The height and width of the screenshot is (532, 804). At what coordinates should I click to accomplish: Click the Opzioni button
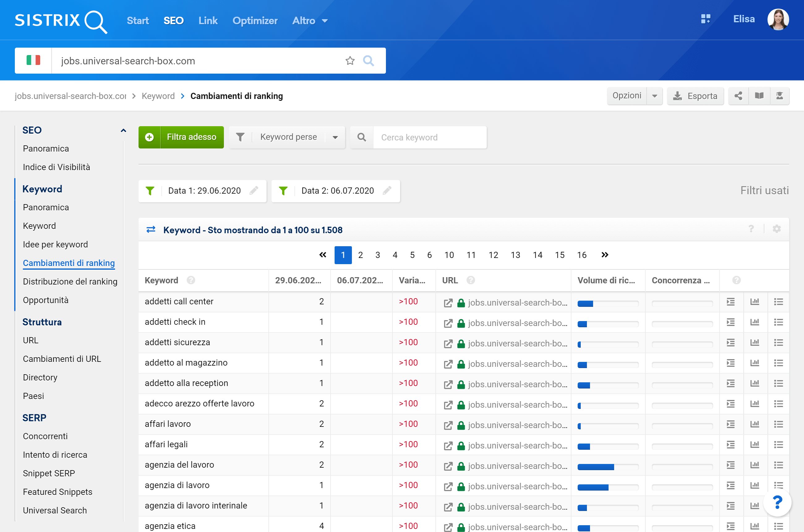(627, 96)
